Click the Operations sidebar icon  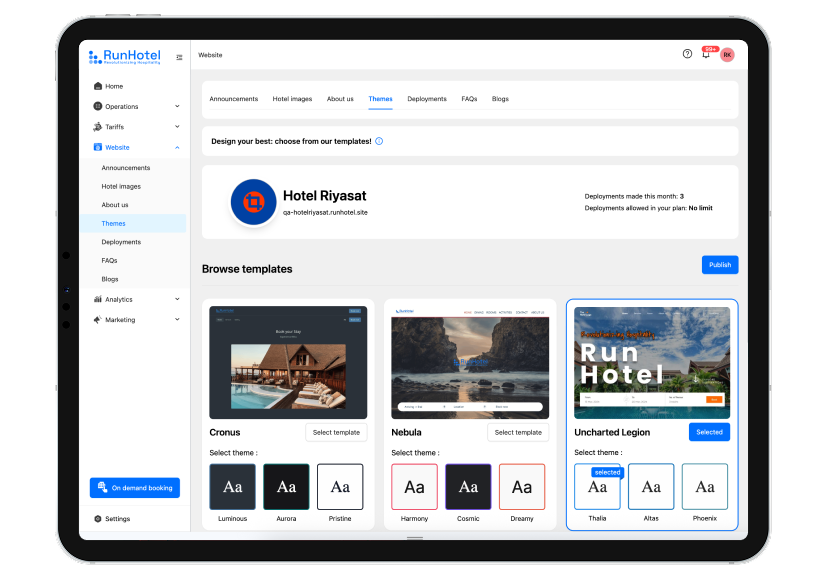coord(98,106)
